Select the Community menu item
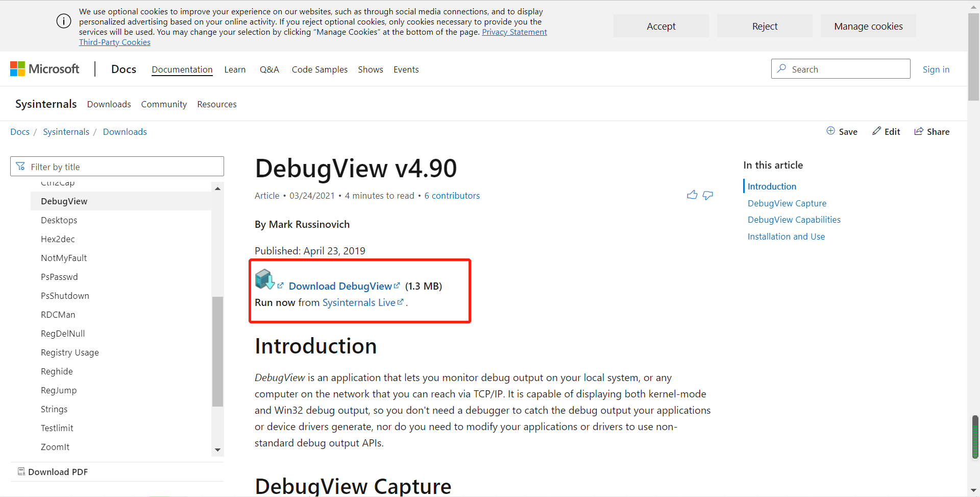Screen dimensions: 980x497 164,104
